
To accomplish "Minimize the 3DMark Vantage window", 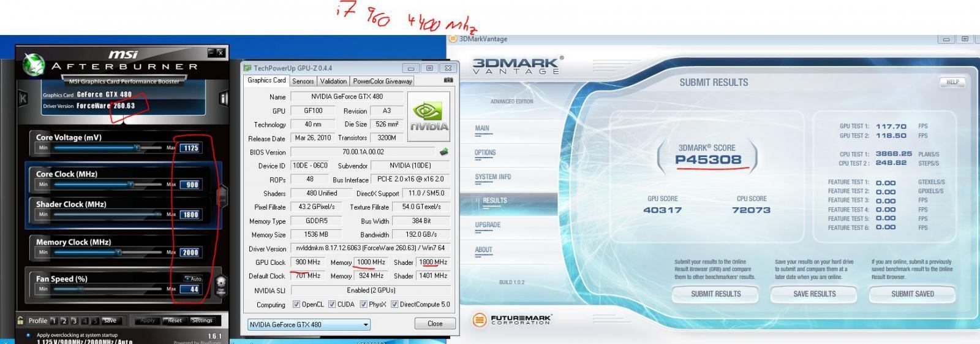I will click(x=946, y=39).
